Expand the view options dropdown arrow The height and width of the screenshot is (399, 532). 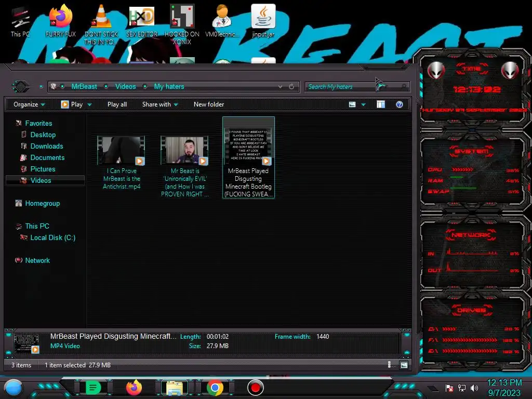(x=363, y=104)
